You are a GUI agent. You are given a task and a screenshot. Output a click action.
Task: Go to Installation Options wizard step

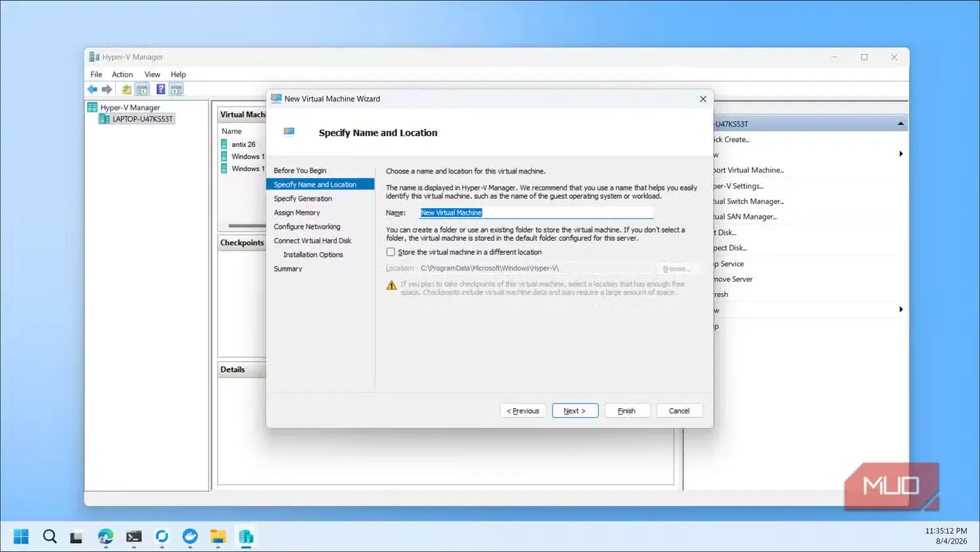click(313, 255)
